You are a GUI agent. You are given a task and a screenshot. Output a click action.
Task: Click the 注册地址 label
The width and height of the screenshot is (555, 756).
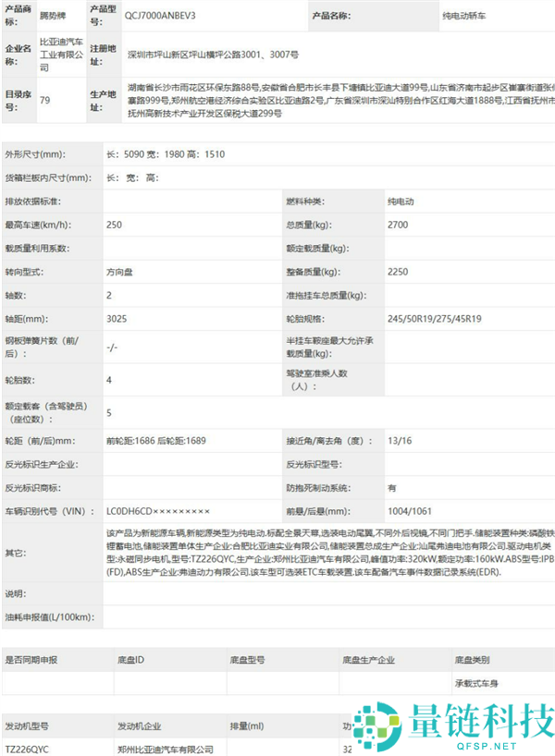tap(103, 55)
